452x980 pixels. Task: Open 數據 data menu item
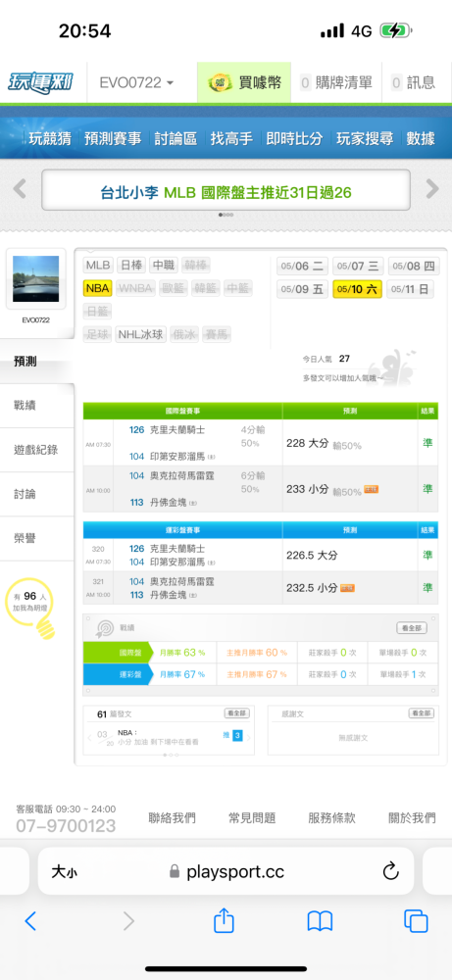[x=421, y=138]
